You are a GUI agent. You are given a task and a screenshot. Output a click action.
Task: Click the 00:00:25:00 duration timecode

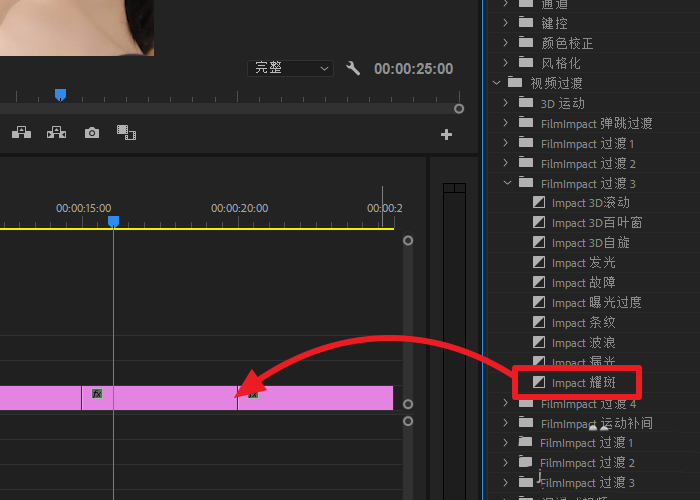(413, 69)
